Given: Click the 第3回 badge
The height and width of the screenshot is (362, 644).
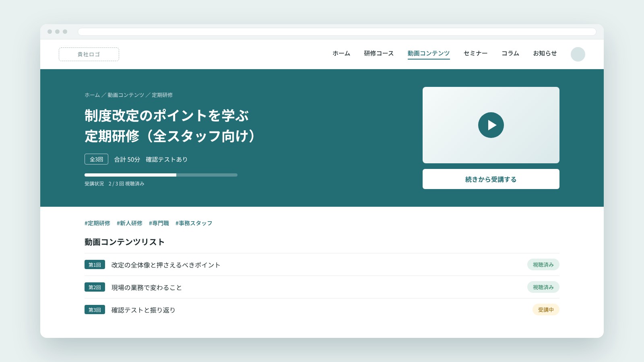Looking at the screenshot, I should pyautogui.click(x=95, y=310).
